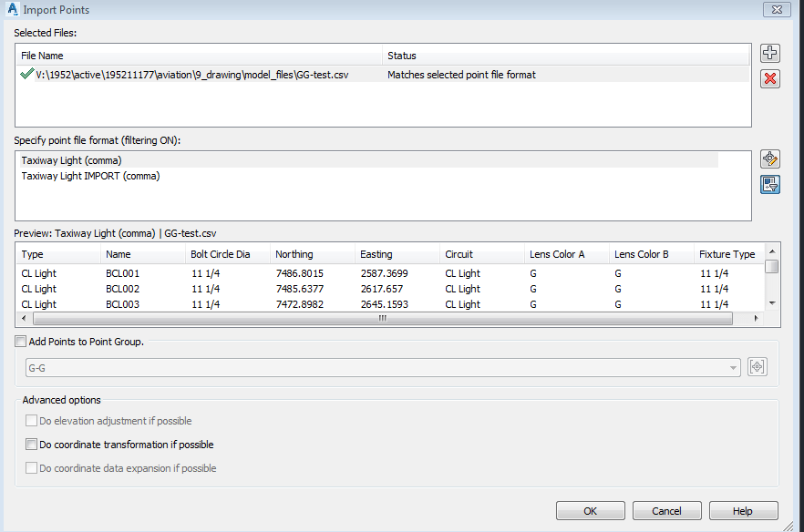Viewport: 804px width, 532px height.
Task: Open Help for Import Points
Action: pyautogui.click(x=743, y=510)
